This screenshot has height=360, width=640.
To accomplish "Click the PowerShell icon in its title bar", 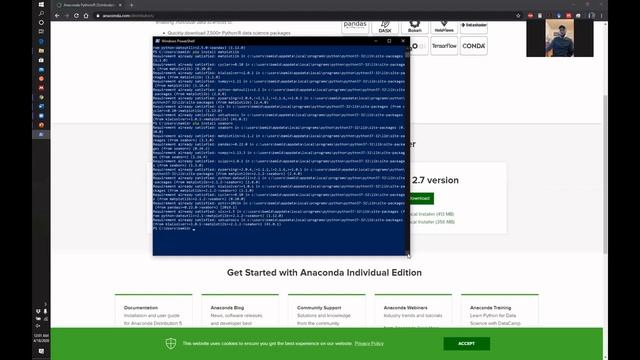I will (x=157, y=41).
